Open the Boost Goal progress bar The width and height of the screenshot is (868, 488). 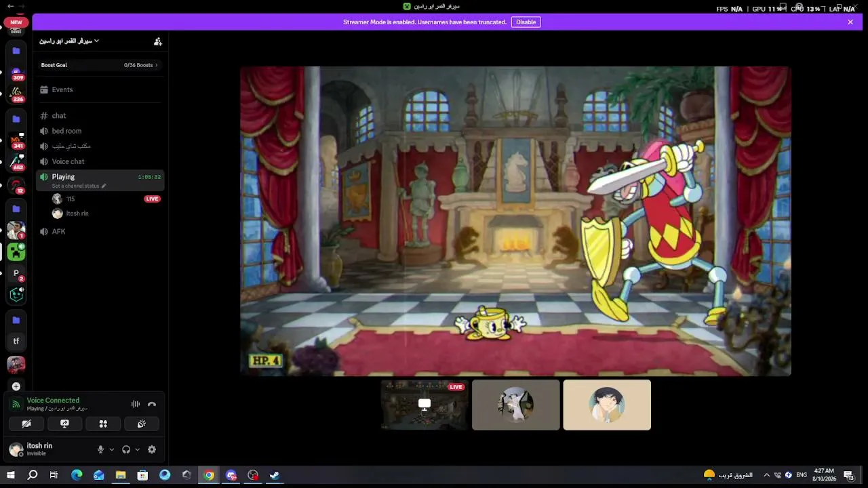[100, 65]
